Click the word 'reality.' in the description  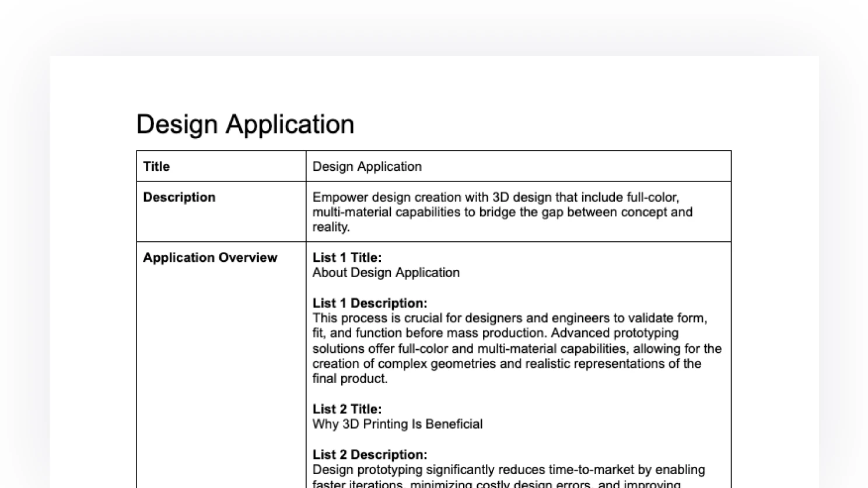(x=331, y=227)
